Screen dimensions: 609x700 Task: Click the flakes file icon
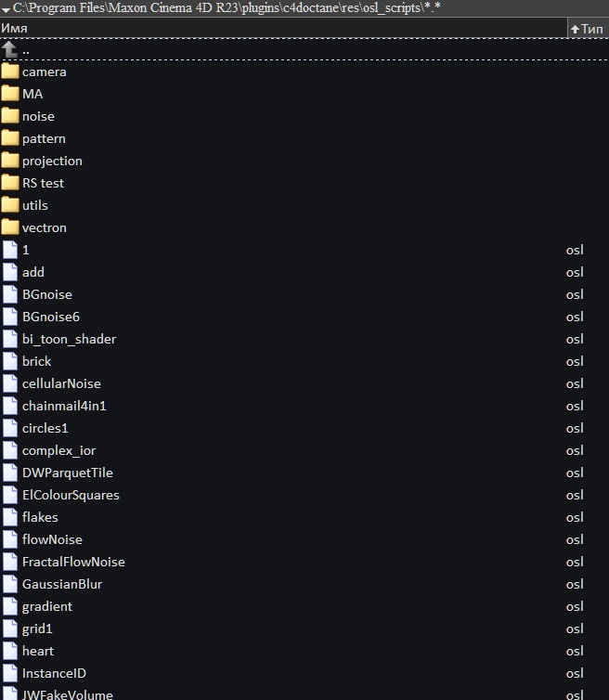click(x=10, y=517)
